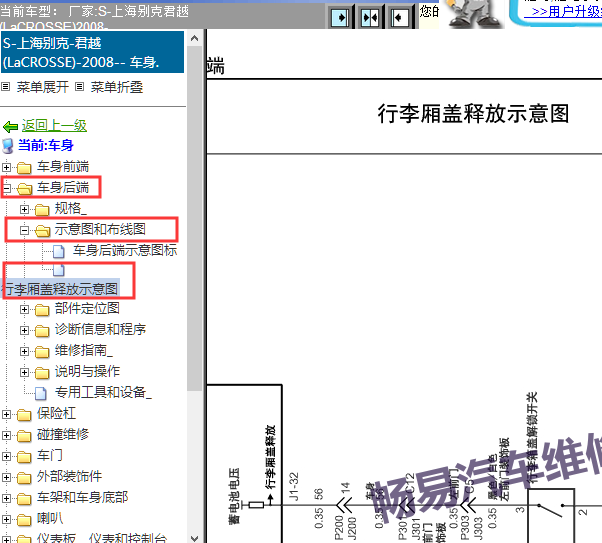Expand the 诊断信息和程序 folder

click(24, 330)
